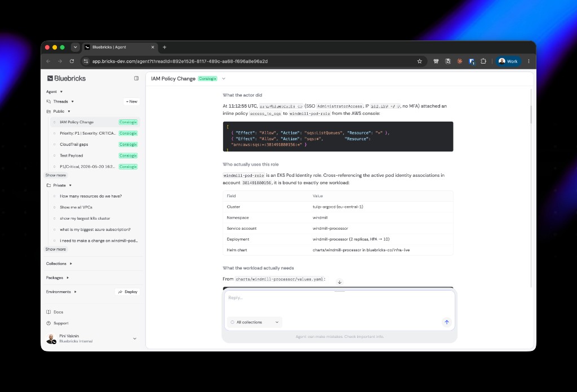
Task: Click the Coralogix tag next to thread title
Action: point(207,79)
